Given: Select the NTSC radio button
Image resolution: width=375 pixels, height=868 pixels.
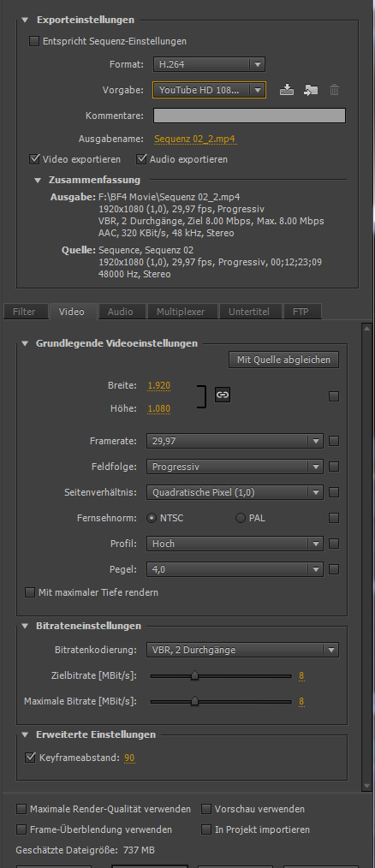Looking at the screenshot, I should [152, 519].
